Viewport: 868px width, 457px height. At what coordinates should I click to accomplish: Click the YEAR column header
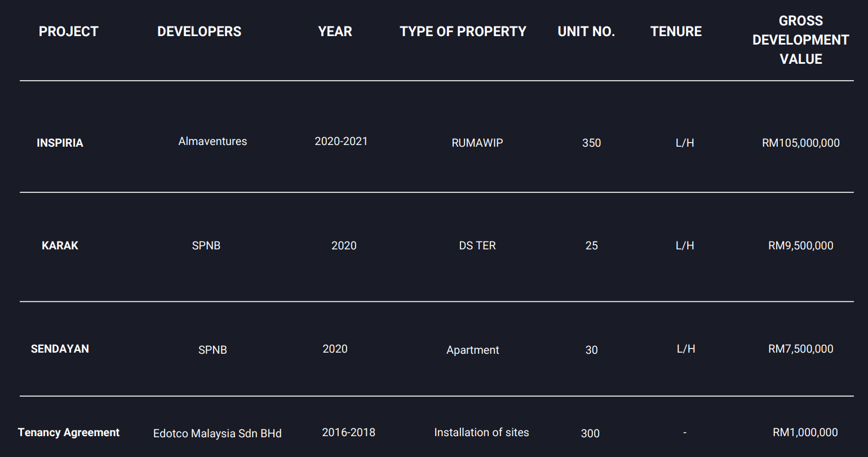click(x=335, y=32)
